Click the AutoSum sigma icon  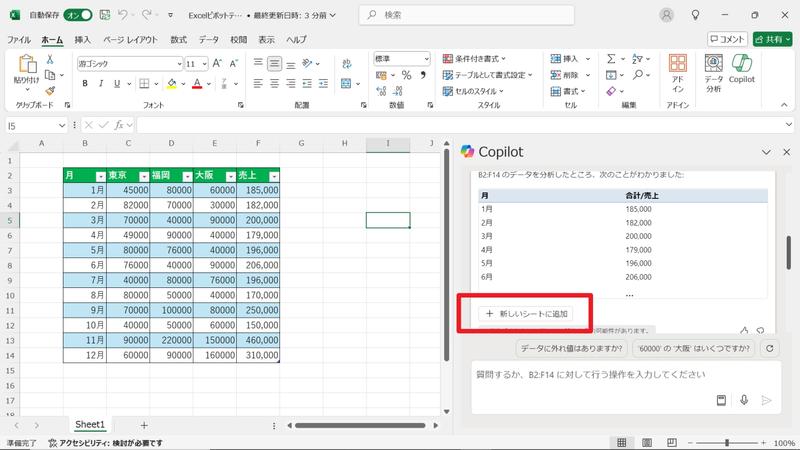point(611,59)
